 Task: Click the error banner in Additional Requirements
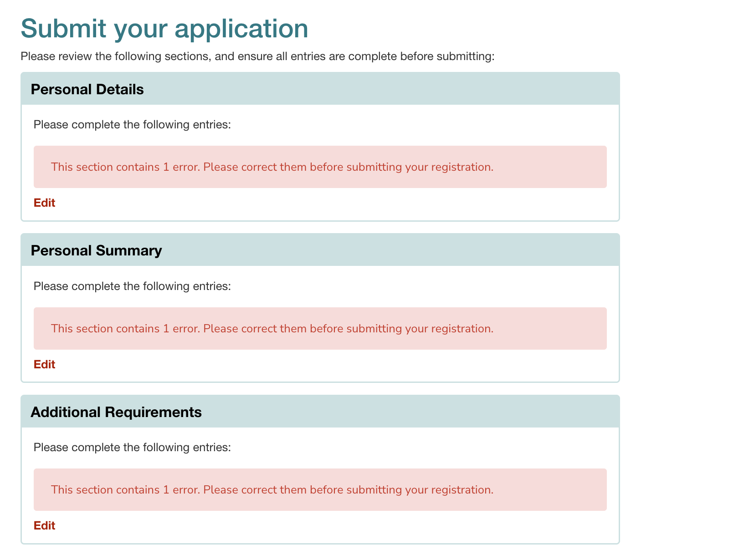click(320, 489)
